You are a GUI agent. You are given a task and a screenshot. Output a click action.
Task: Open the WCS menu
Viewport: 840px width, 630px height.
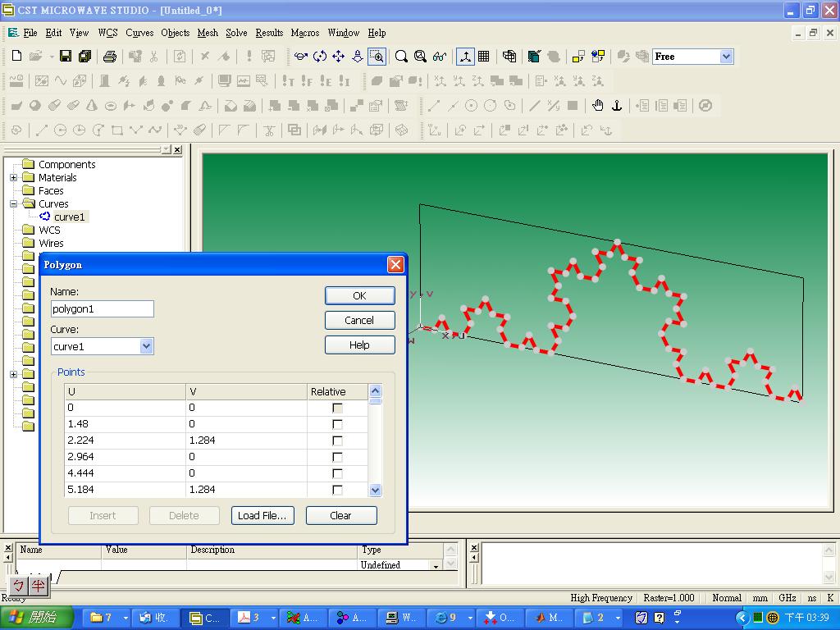107,33
